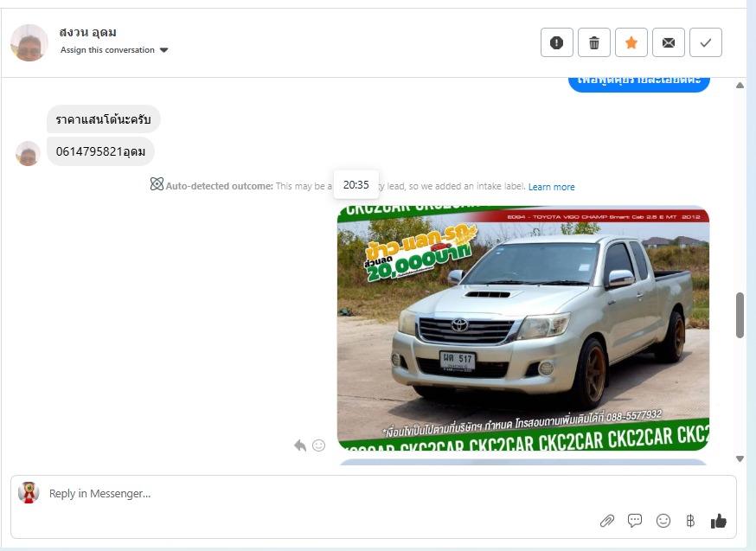Click the scroll-up arrow of the chat
Image resolution: width=756 pixels, height=551 pixels.
740,86
